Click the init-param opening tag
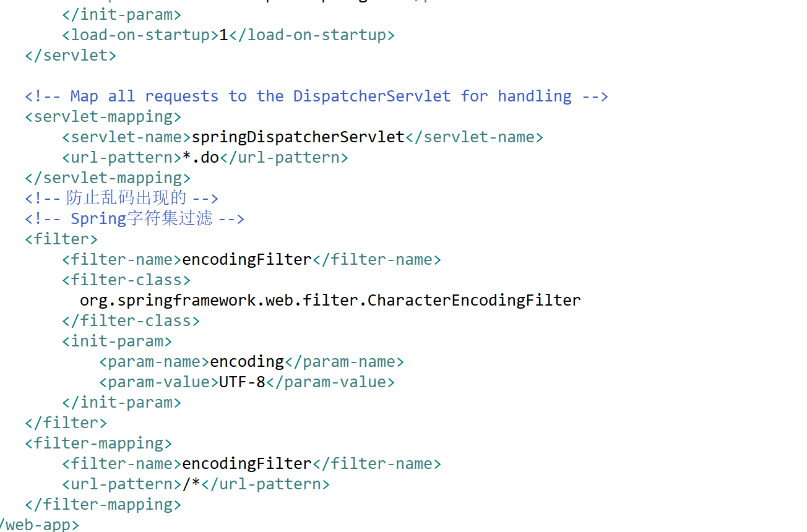The image size is (807, 532). (116, 340)
